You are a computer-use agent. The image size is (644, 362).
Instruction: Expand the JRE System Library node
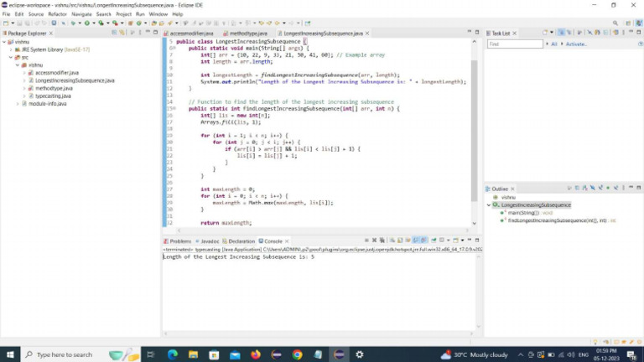(x=11, y=49)
